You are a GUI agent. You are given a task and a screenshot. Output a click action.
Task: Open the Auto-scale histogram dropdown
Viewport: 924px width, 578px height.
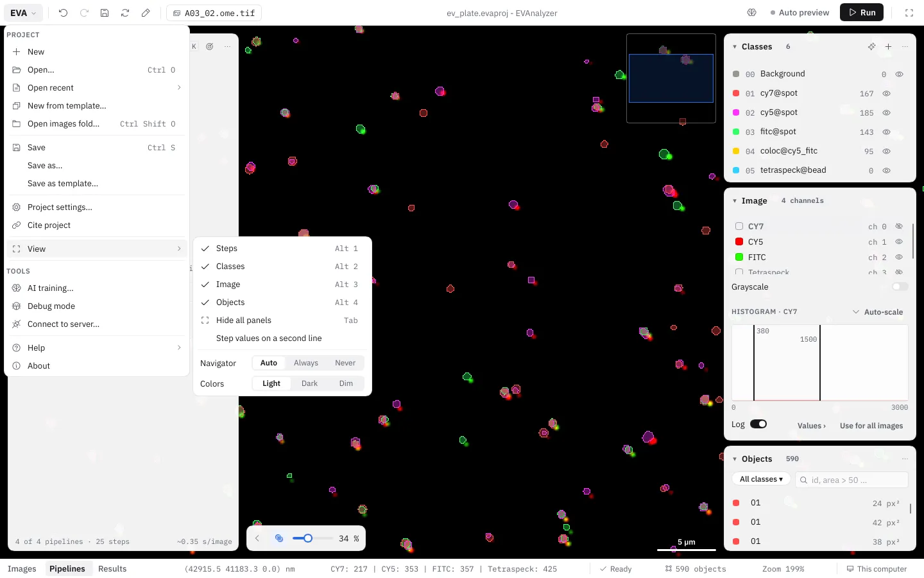878,312
